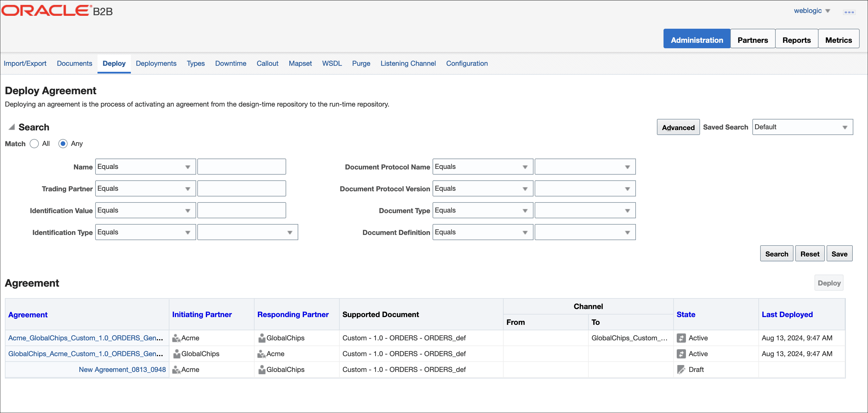Open the Document Protocol Name value dropdown
Image resolution: width=868 pixels, height=413 pixels.
585,167
